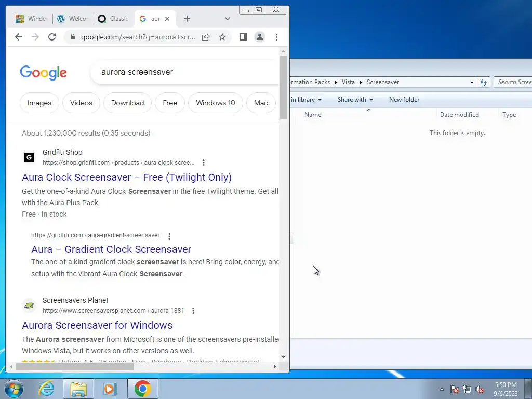The image size is (532, 399).
Task: Open Aura Gradient Clock Screensaver link
Action: [111, 249]
